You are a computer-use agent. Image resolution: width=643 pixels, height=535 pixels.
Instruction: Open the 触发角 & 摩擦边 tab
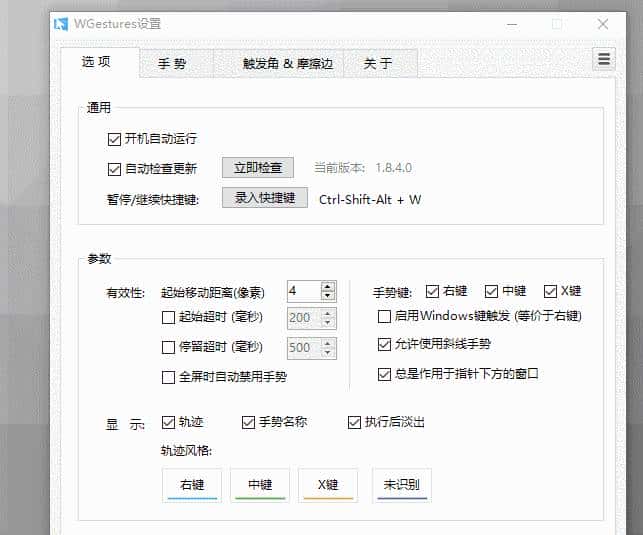[x=278, y=64]
